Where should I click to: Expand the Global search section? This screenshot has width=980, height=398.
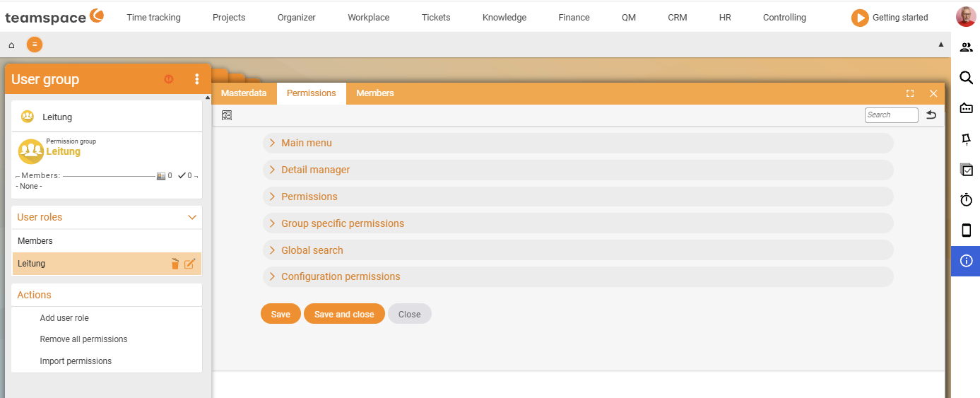pos(578,250)
